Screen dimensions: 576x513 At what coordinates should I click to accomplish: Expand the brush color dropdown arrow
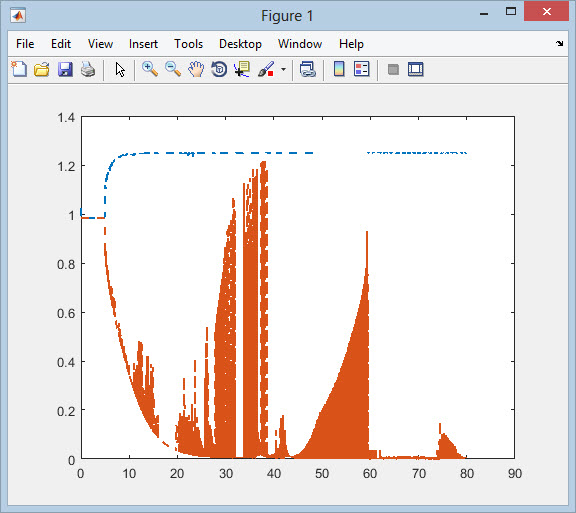pyautogui.click(x=283, y=69)
